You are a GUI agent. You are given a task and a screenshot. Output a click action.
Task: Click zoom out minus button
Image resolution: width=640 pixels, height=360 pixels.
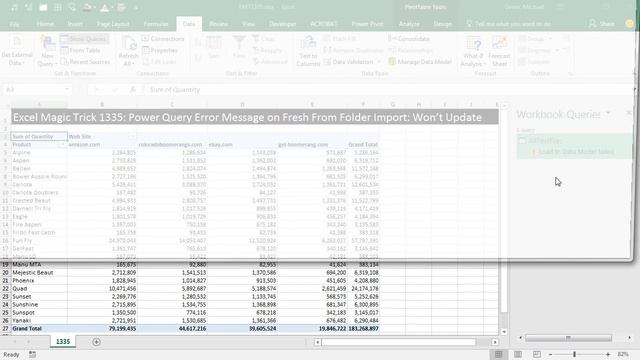(550, 355)
